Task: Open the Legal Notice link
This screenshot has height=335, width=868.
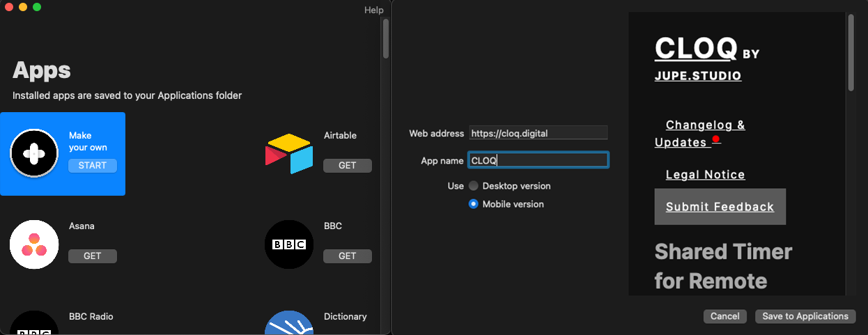Action: 706,175
